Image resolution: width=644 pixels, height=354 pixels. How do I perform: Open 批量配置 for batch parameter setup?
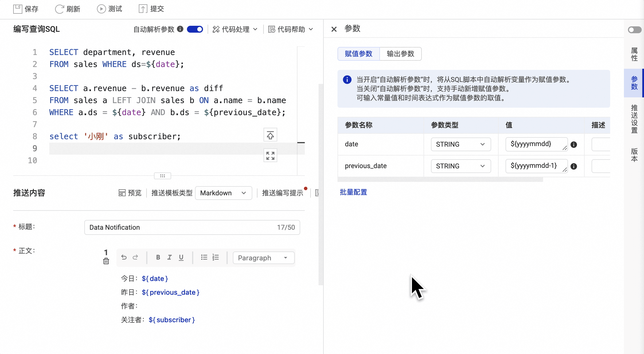pos(353,192)
